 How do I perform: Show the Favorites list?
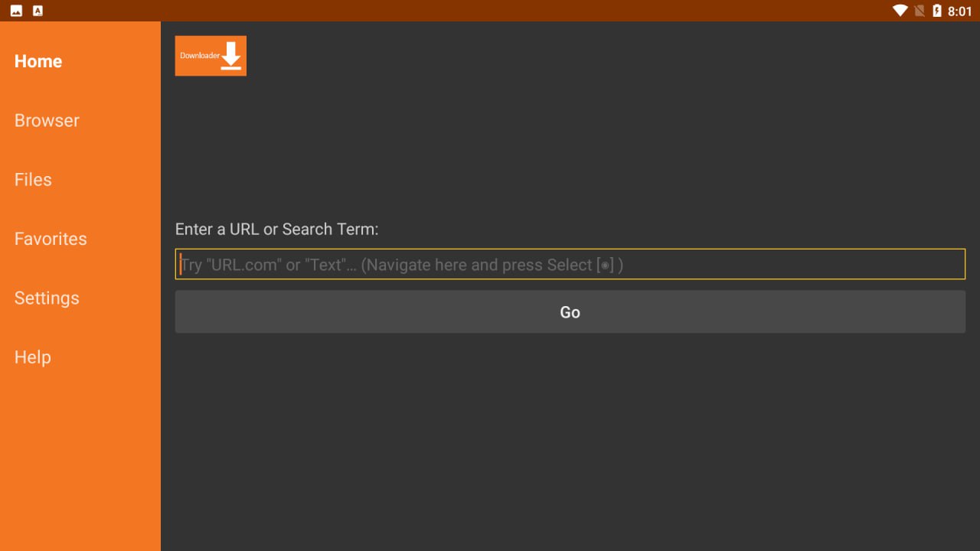[51, 239]
